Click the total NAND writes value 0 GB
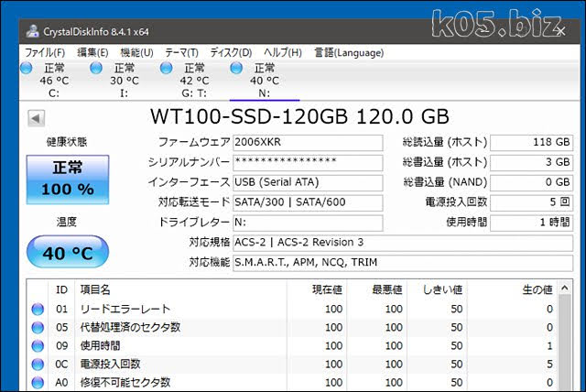The height and width of the screenshot is (392, 586). tap(531, 183)
